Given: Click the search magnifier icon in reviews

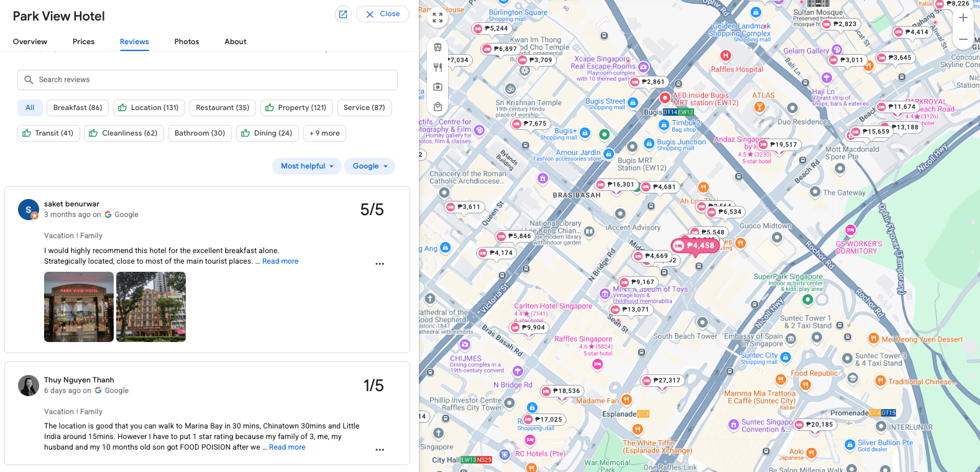Looking at the screenshot, I should tap(29, 80).
